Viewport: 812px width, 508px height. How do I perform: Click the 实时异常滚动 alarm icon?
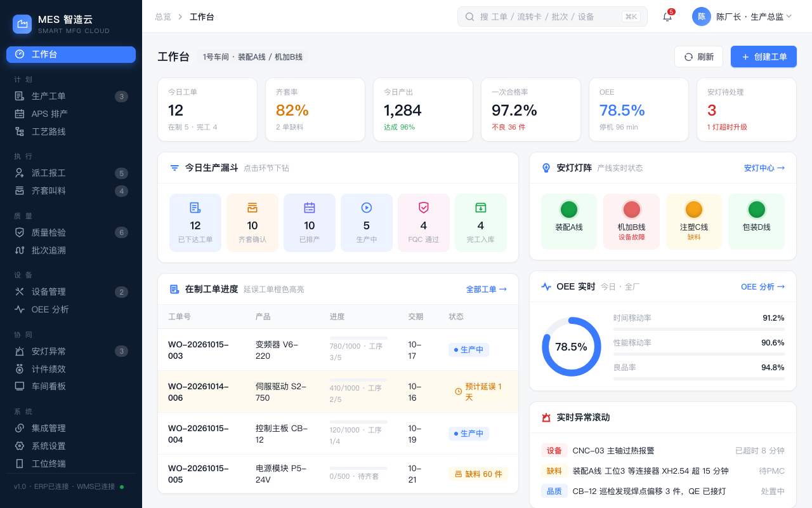pos(546,417)
